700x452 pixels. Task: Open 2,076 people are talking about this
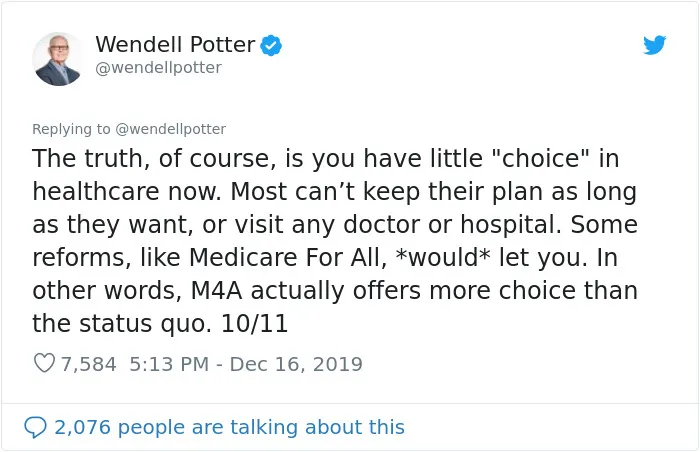coord(229,427)
